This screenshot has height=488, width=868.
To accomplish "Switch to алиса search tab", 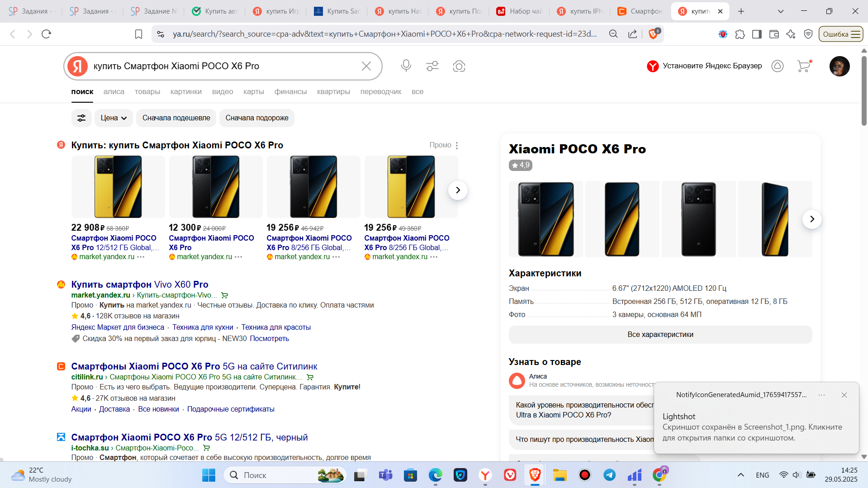I will [114, 91].
